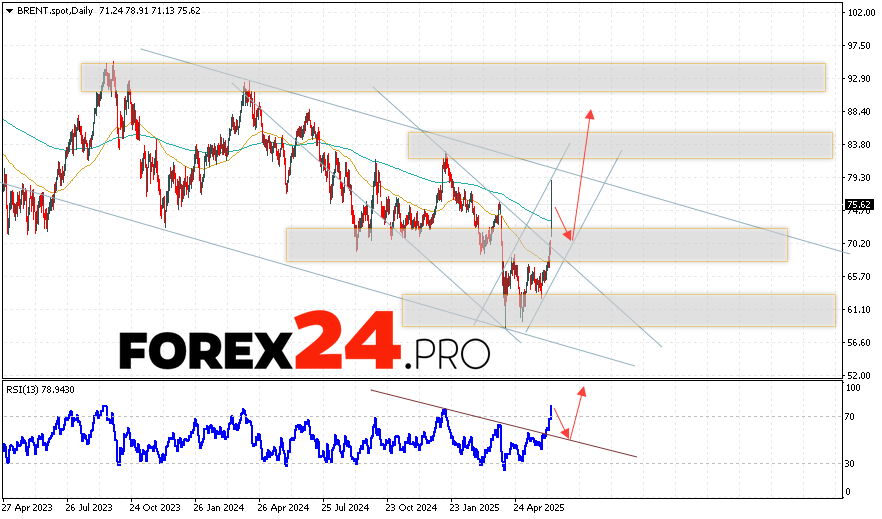
Task: Click the 27 Apr 2023 date label
Action: 27,508
